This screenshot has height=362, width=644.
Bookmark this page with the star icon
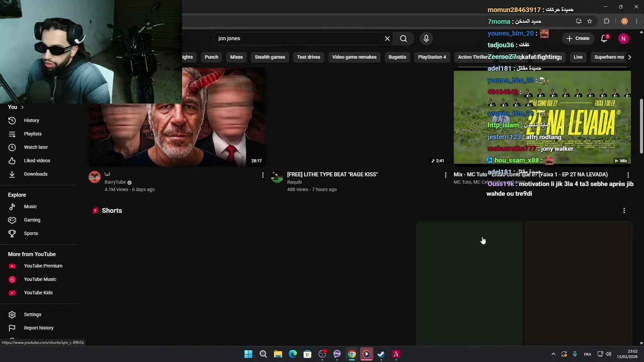pos(590,21)
